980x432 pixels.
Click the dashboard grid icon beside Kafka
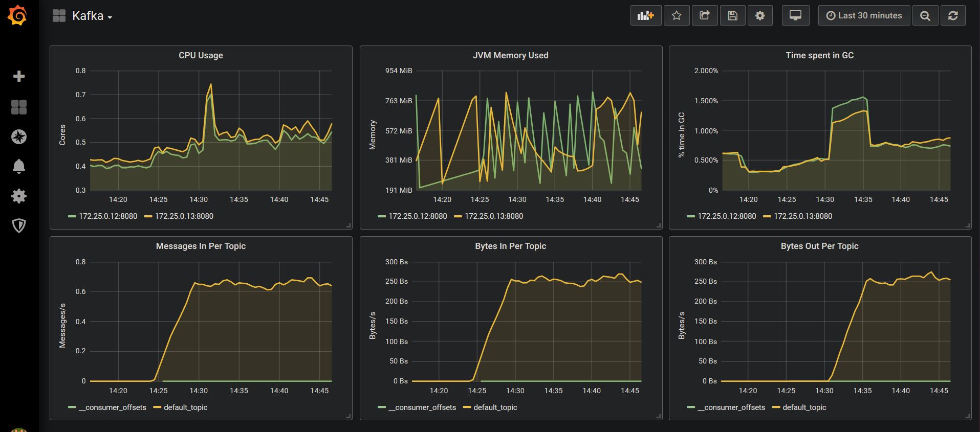click(x=59, y=16)
